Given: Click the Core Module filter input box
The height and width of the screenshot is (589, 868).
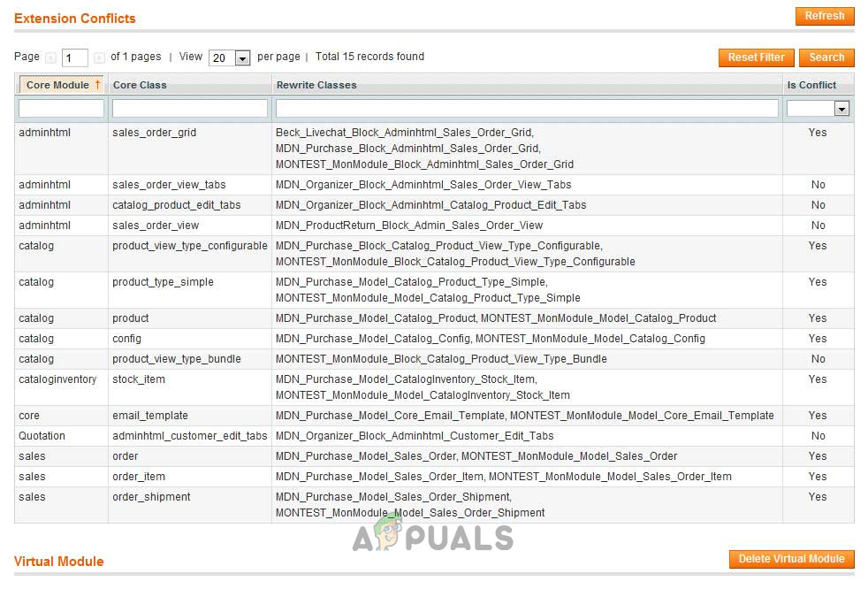Looking at the screenshot, I should [60, 107].
